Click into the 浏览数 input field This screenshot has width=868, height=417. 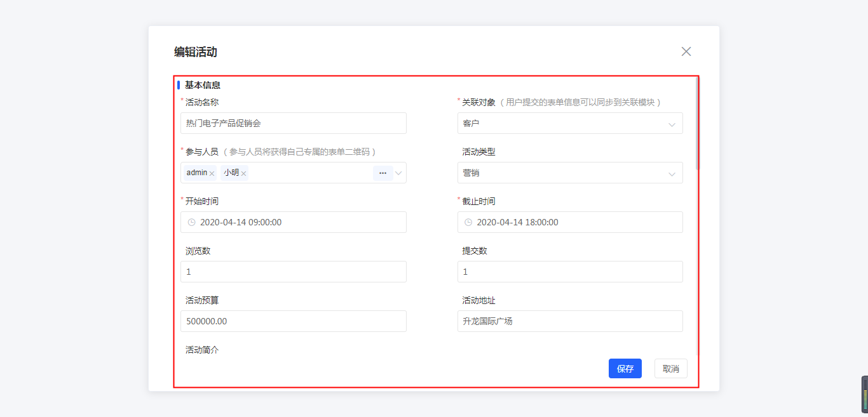click(293, 272)
